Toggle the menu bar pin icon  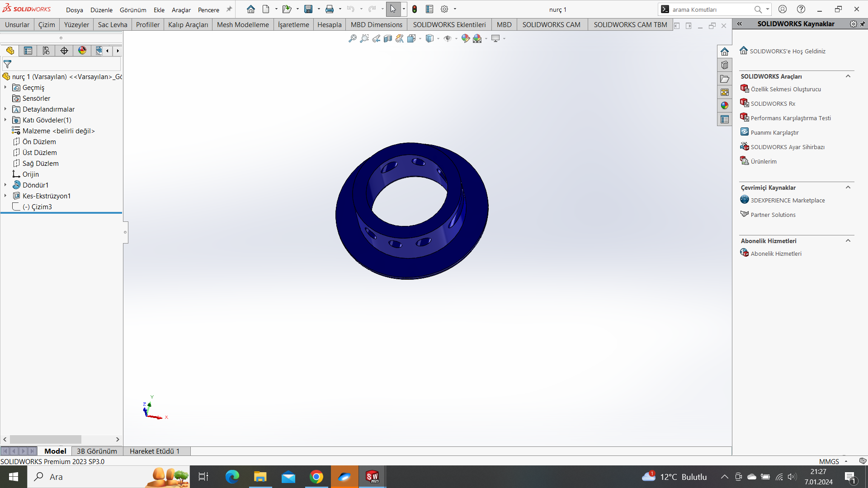pos(229,9)
